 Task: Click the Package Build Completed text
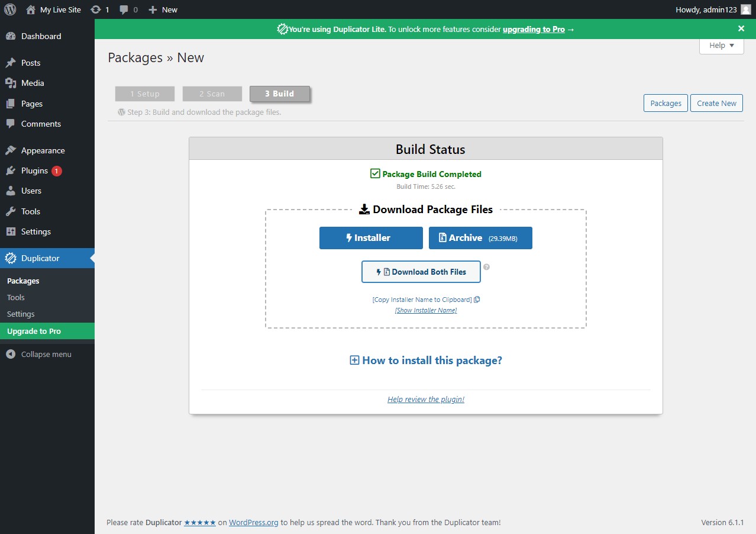click(432, 174)
